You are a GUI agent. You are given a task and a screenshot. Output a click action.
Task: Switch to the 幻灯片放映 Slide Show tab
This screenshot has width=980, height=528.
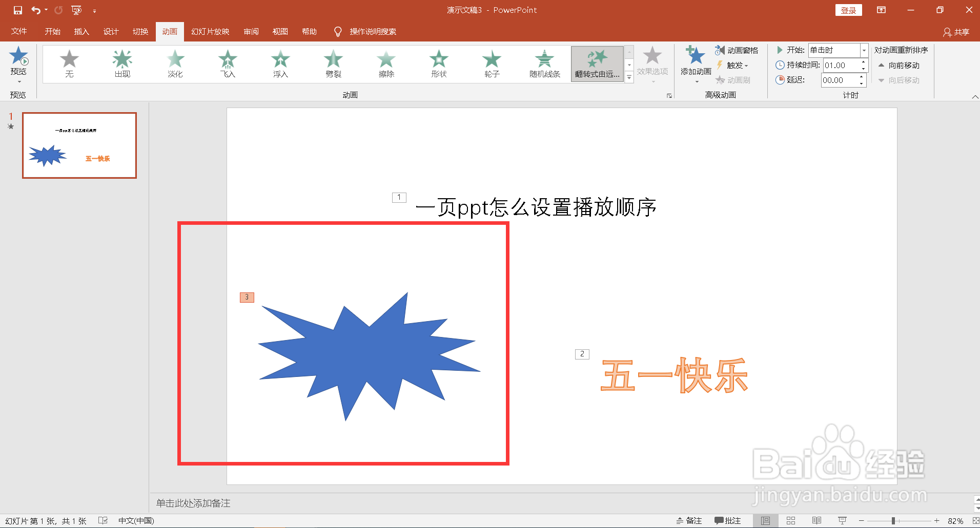[210, 31]
